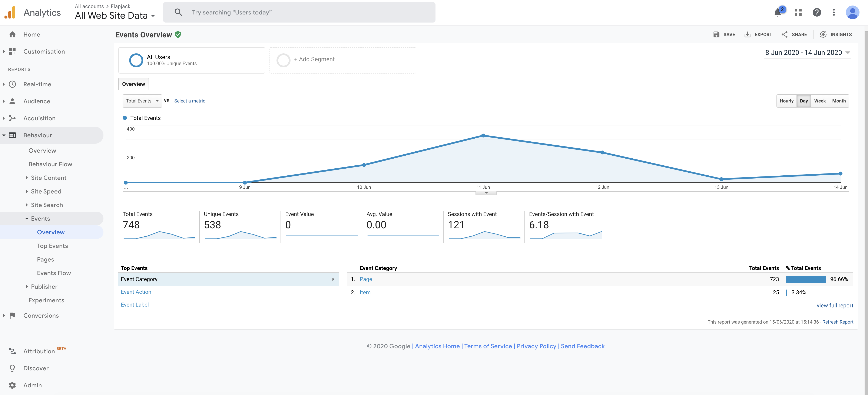
Task: Select the Event Category row
Action: pos(228,279)
